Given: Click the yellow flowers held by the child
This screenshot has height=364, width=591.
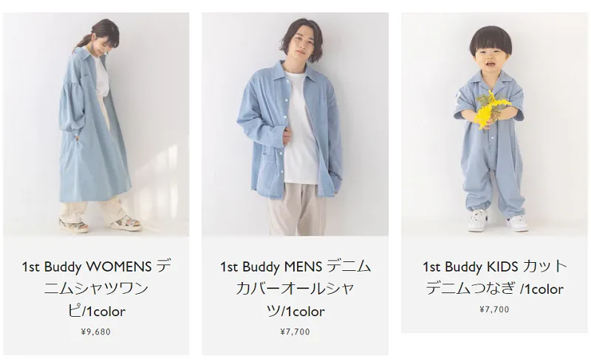Looking at the screenshot, I should (x=489, y=109).
